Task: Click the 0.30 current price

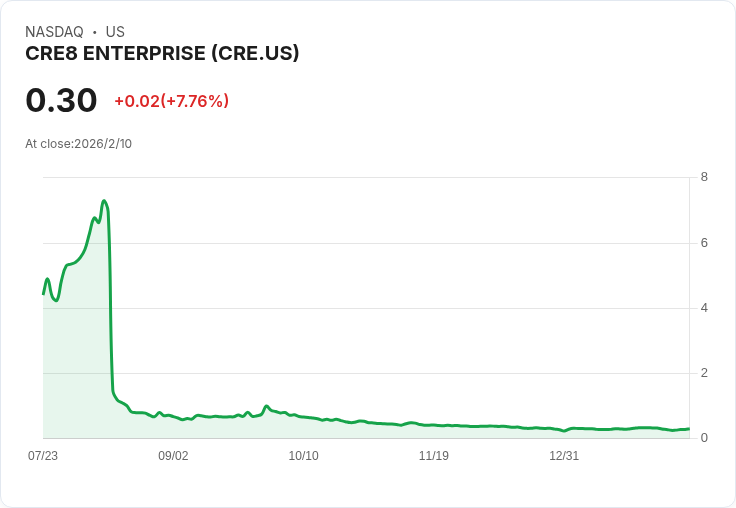Action: pos(61,100)
